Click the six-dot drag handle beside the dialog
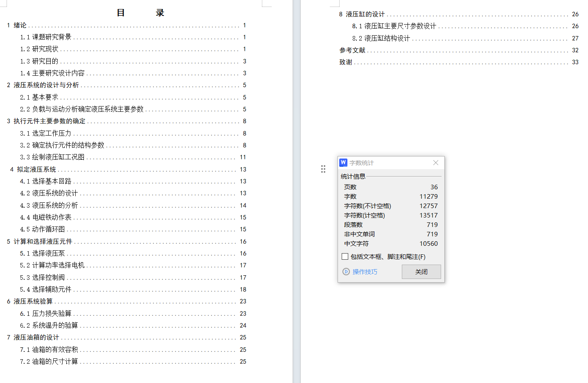 [323, 169]
